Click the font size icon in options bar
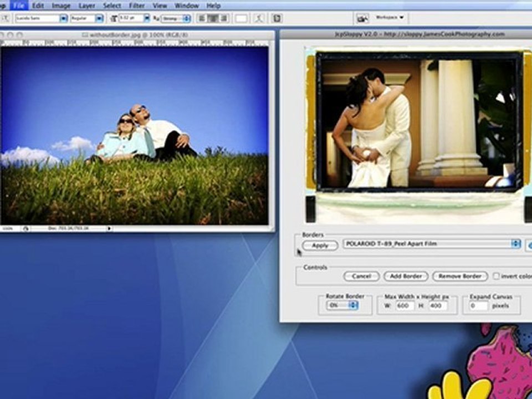 (114, 19)
